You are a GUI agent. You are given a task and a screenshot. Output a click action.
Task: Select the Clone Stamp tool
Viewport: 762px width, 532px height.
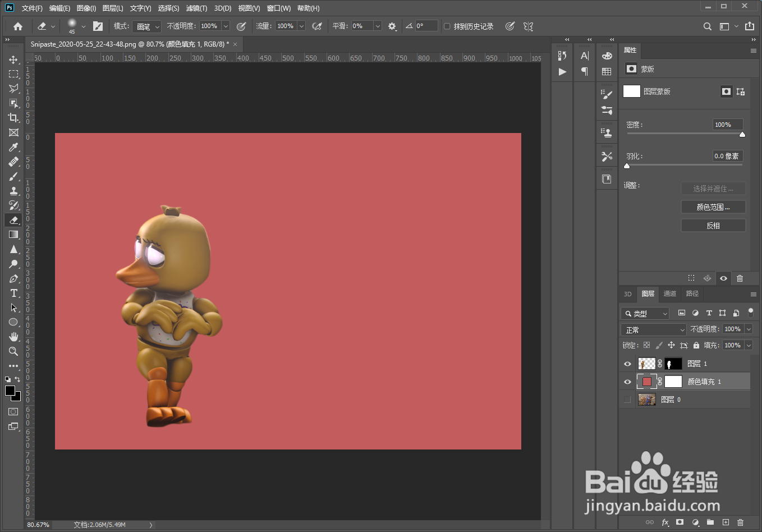tap(13, 191)
